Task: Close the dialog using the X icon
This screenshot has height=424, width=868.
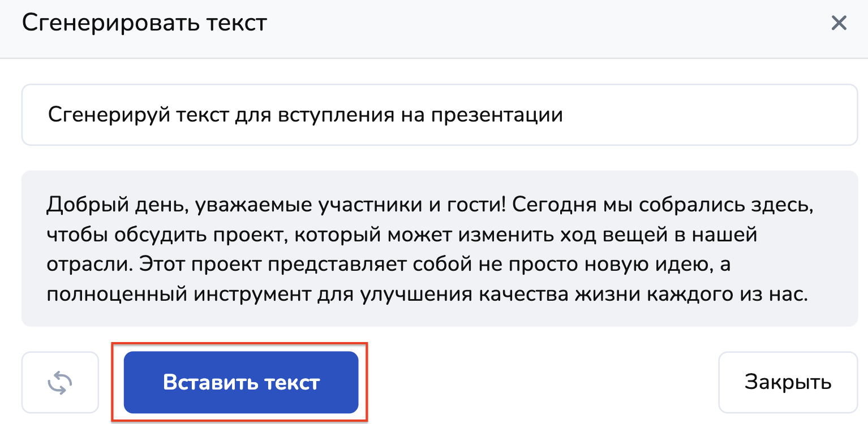Action: coord(838,24)
